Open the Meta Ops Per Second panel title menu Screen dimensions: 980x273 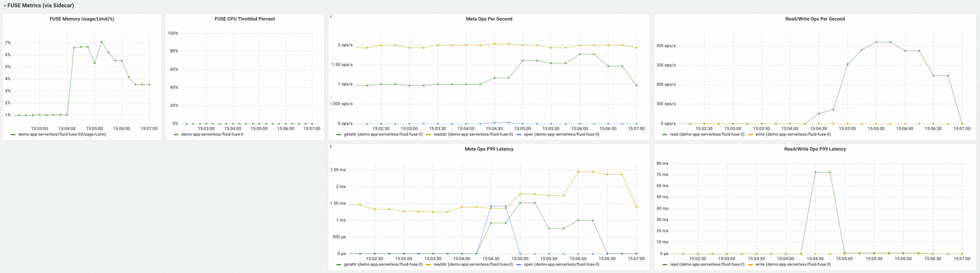[489, 19]
